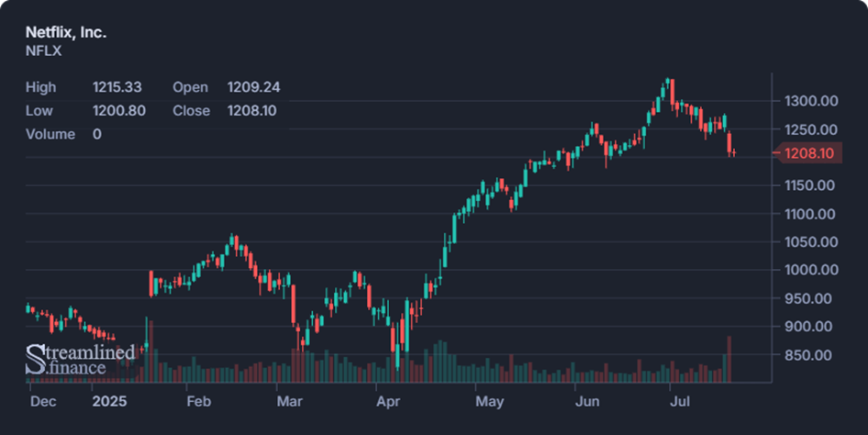Click the 950.00 price axis label
The height and width of the screenshot is (435, 868).
click(x=808, y=299)
